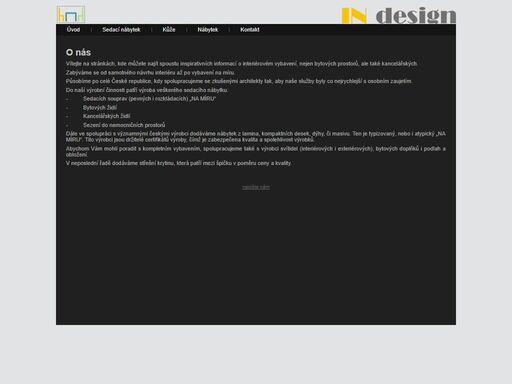The width and height of the screenshot is (512, 384).
Task: Click the line starting 'Zabýváme se od samotného návrhu'
Action: pyautogui.click(x=150, y=73)
